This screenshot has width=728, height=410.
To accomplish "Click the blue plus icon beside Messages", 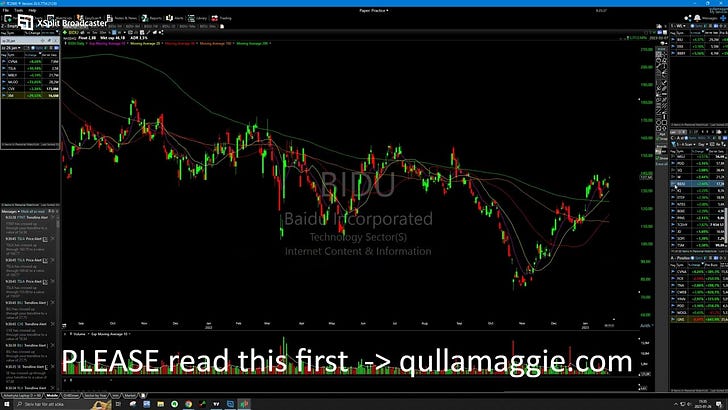I will coord(723,18).
